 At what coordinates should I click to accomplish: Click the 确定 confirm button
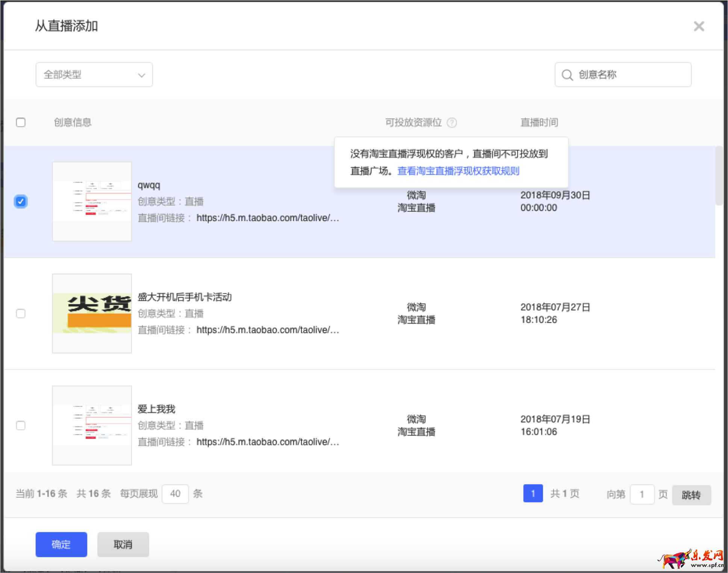(61, 544)
